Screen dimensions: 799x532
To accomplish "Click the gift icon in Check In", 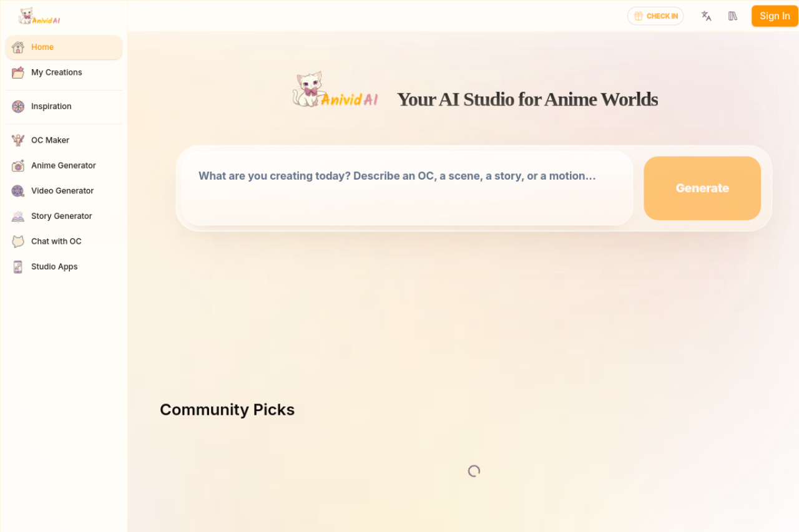I will (x=639, y=16).
